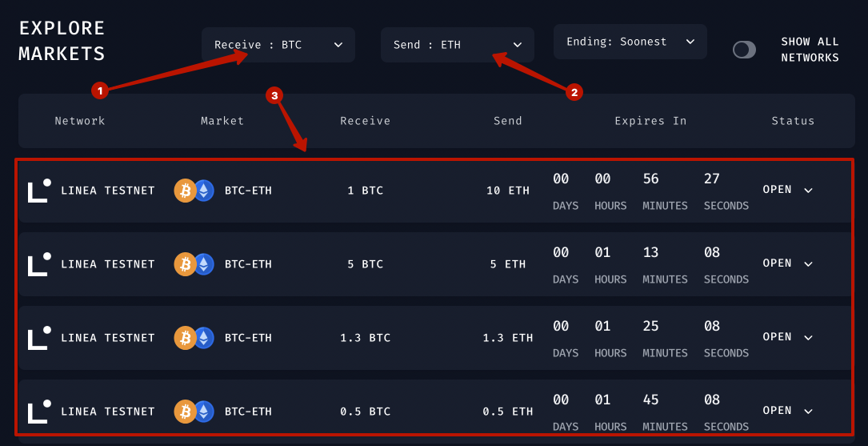
Task: Click the Network column header
Action: (x=80, y=121)
